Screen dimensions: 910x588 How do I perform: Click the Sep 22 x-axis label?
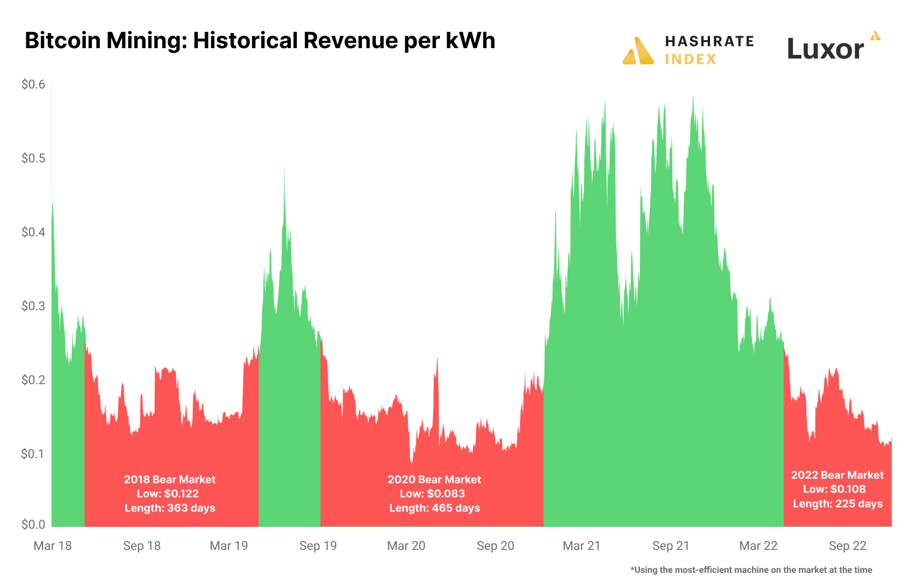click(848, 545)
